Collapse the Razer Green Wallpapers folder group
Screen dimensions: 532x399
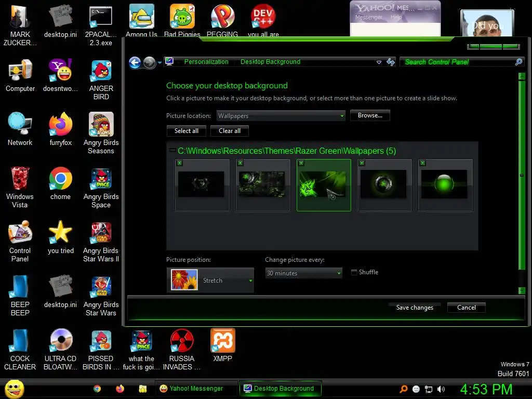coord(172,150)
